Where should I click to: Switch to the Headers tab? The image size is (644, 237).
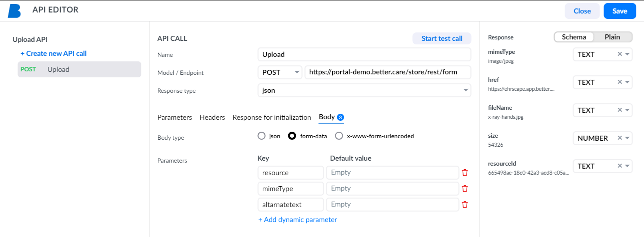click(x=212, y=117)
